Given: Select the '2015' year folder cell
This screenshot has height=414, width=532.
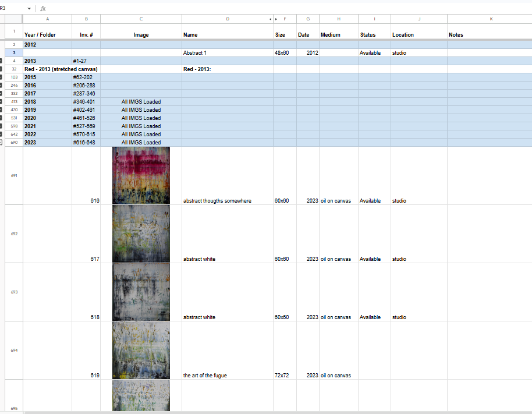Looking at the screenshot, I should (48, 77).
